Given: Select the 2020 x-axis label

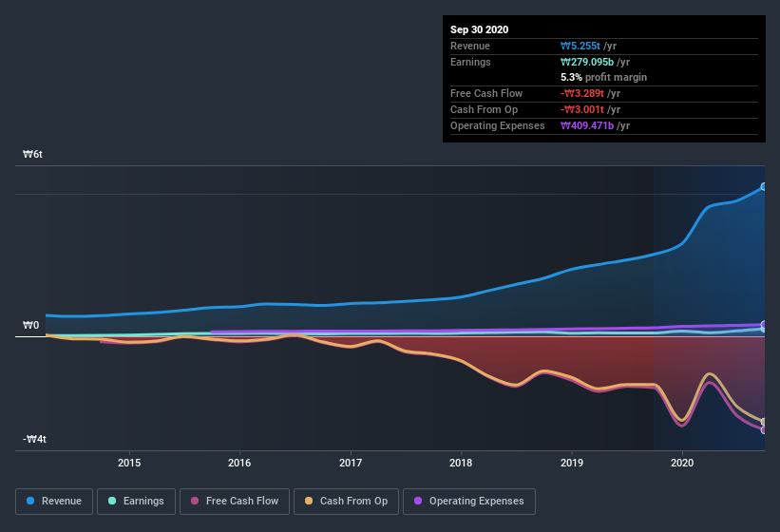Looking at the screenshot, I should click(x=682, y=463).
